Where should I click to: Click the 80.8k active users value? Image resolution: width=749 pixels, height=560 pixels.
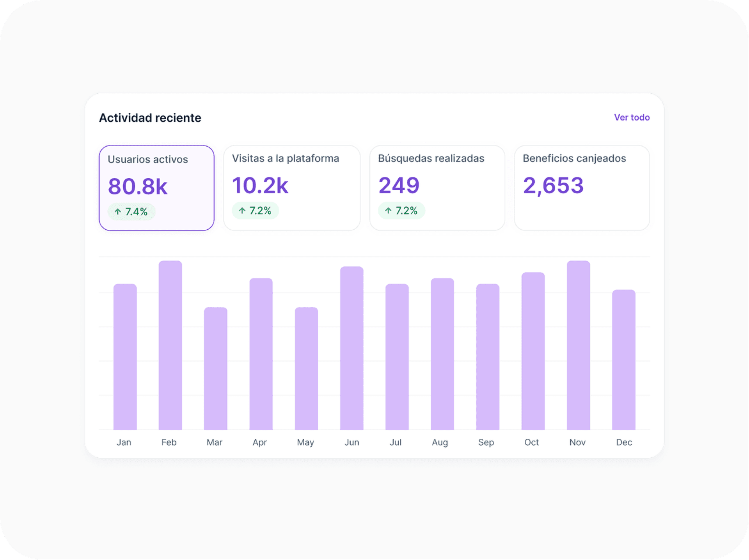pos(137,186)
